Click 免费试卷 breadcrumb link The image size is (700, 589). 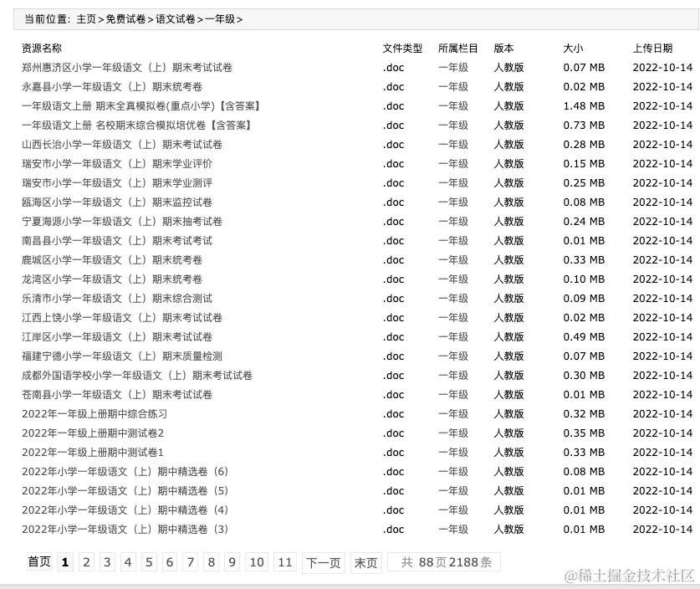click(125, 19)
